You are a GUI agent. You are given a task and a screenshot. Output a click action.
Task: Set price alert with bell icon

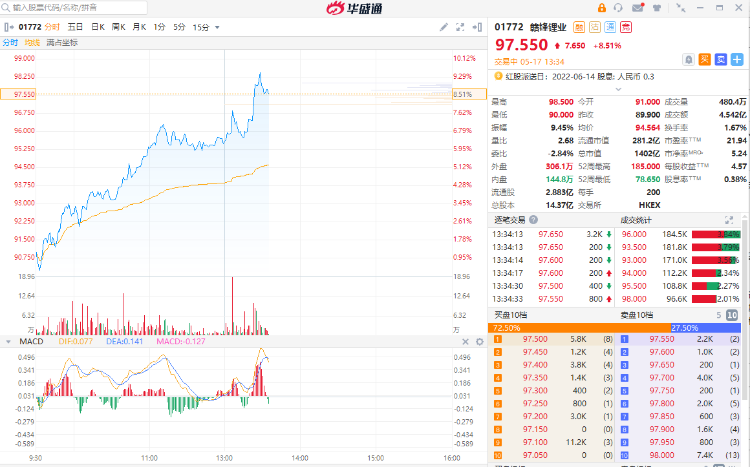point(690,59)
